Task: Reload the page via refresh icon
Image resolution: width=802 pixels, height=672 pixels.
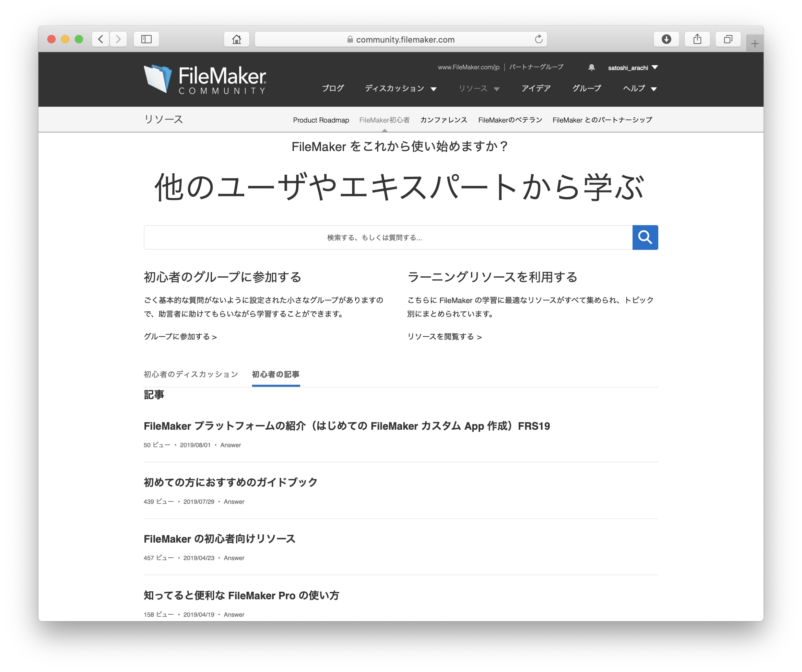Action: [x=539, y=39]
